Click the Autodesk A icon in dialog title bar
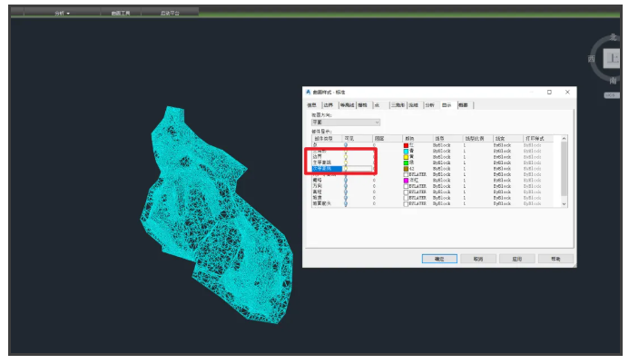Screen dimensions: 629x364 [308, 92]
